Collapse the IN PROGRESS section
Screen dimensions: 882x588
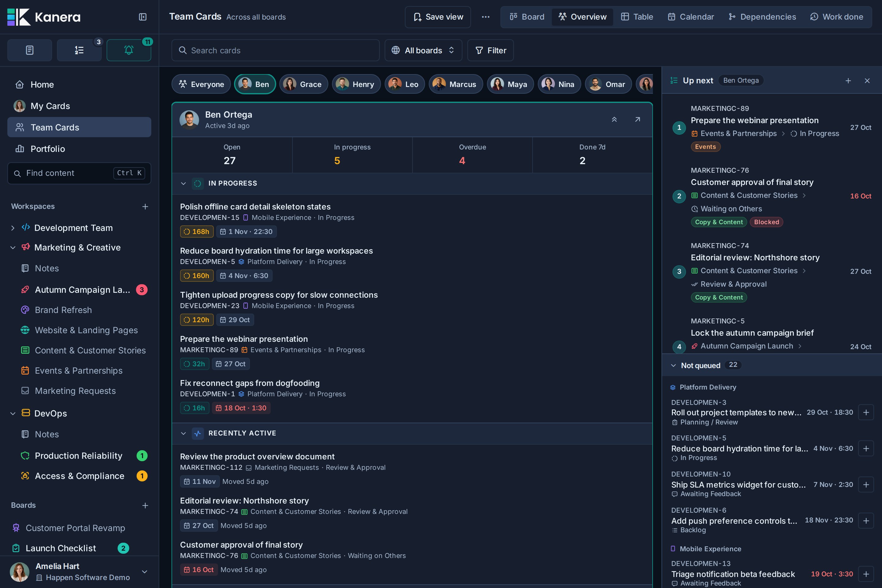point(183,183)
